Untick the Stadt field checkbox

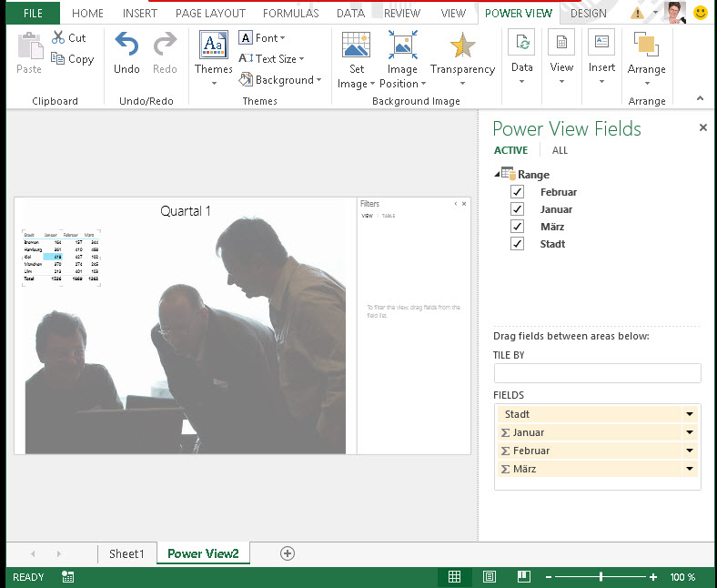[518, 244]
